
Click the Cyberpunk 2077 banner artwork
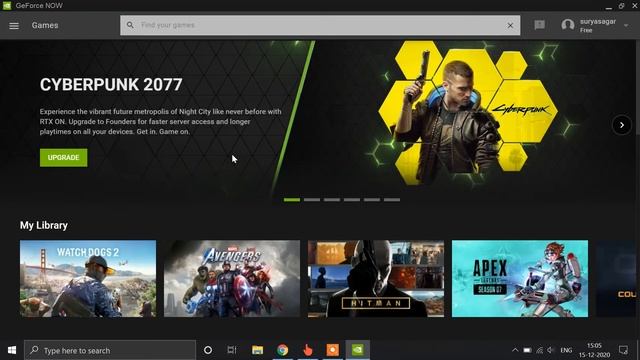467,114
